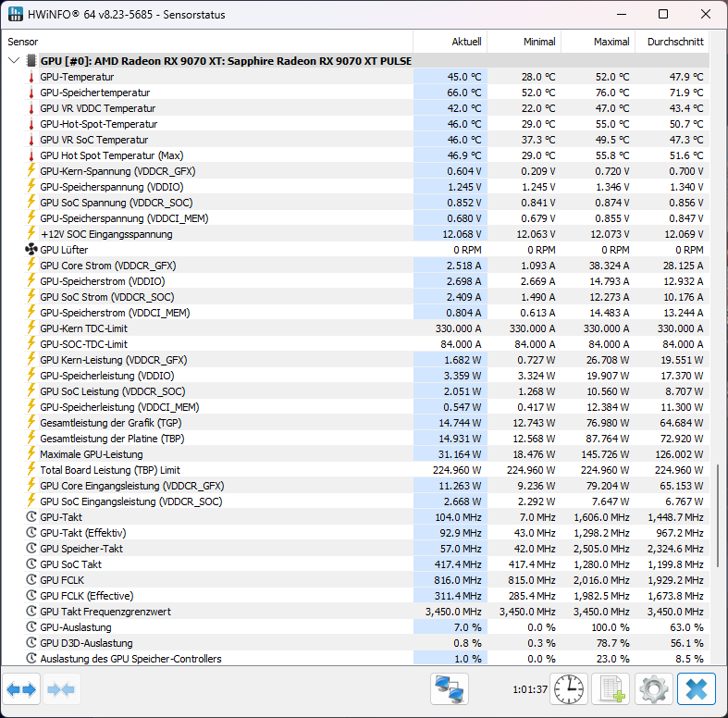Click the Sensor column header

[207, 42]
